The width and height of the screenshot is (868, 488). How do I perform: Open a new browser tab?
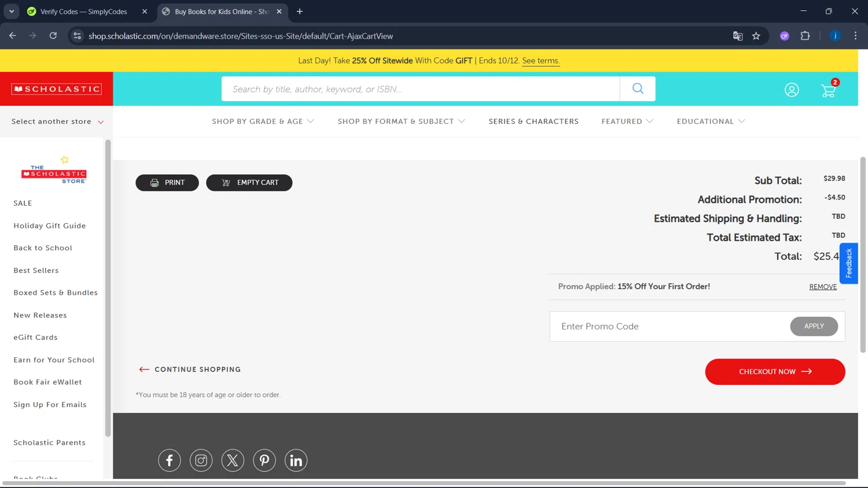[x=300, y=12]
